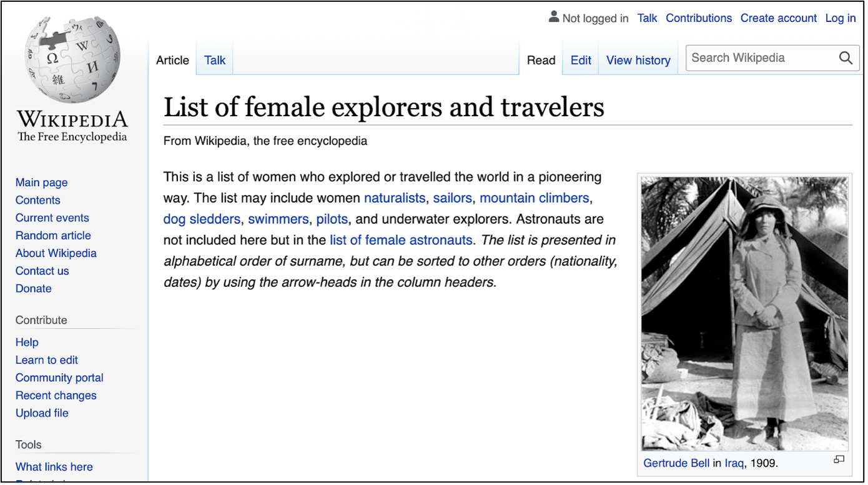Click the Log in link
The width and height of the screenshot is (868, 485).
[840, 18]
